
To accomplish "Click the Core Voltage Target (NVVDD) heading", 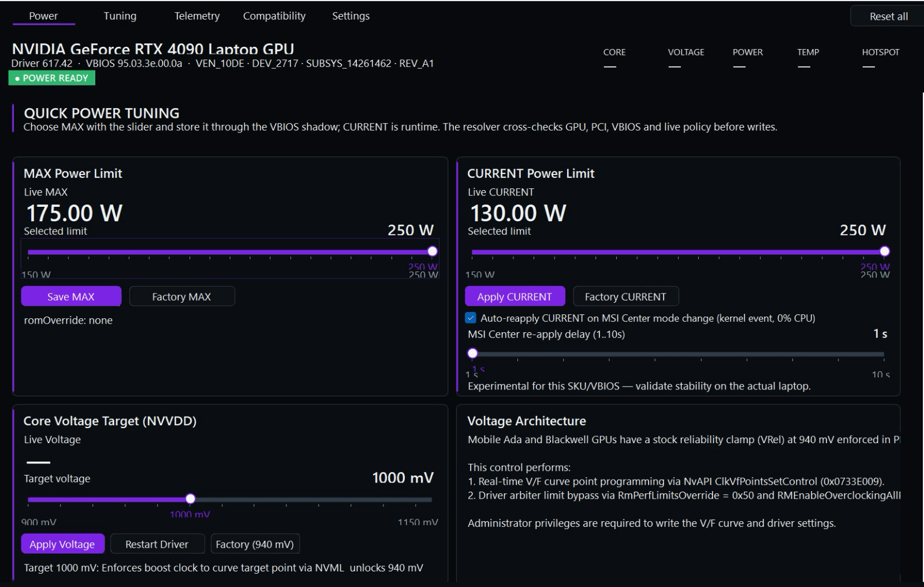I will pyautogui.click(x=110, y=421).
